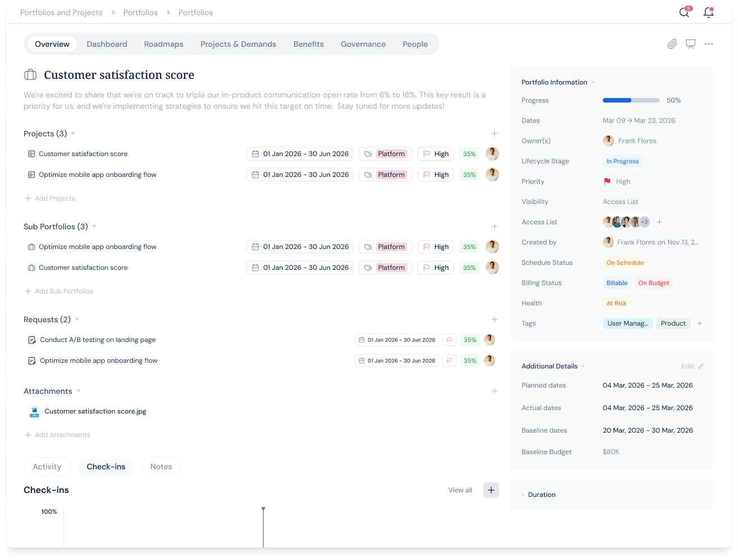This screenshot has width=738, height=560.
Task: Add member to Access List plus icon
Action: click(660, 222)
